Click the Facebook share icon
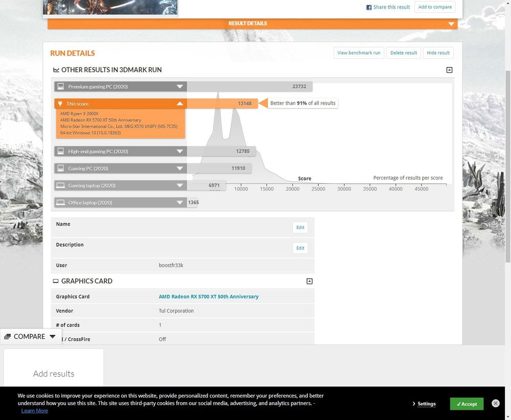 tap(369, 7)
